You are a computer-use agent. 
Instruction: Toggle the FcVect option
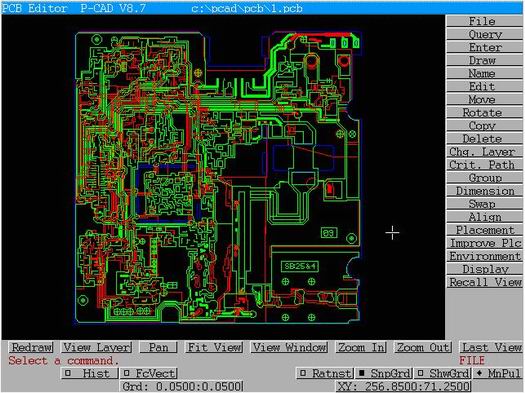click(x=149, y=373)
